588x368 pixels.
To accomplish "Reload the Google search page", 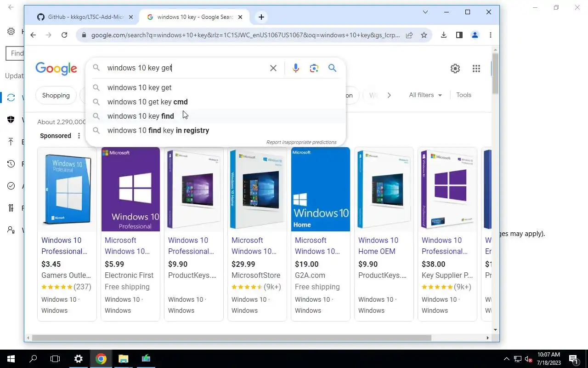I will pyautogui.click(x=64, y=35).
